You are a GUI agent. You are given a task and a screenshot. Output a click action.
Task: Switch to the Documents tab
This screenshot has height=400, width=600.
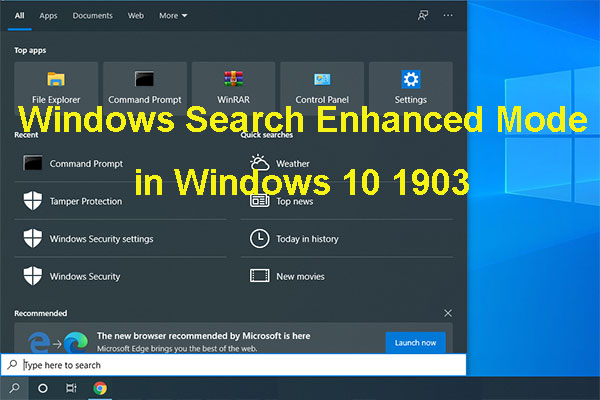[x=93, y=16]
